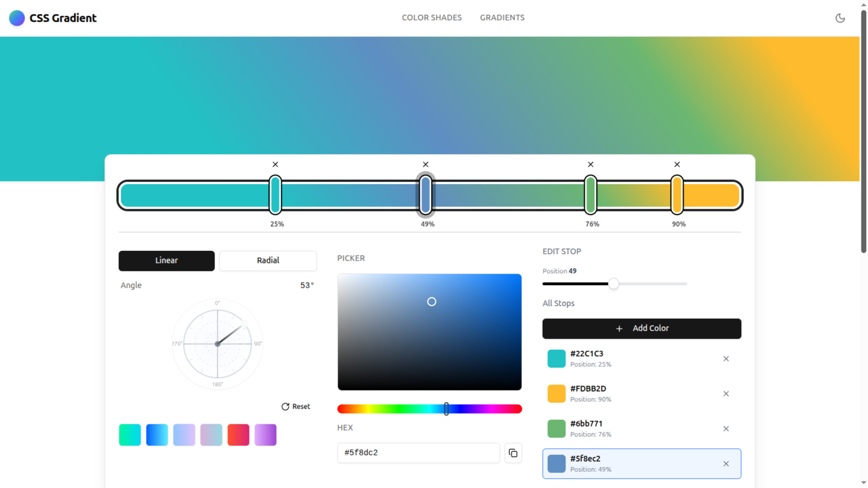Copy the HEX value using the copy icon
The width and height of the screenshot is (868, 488).
pos(513,453)
